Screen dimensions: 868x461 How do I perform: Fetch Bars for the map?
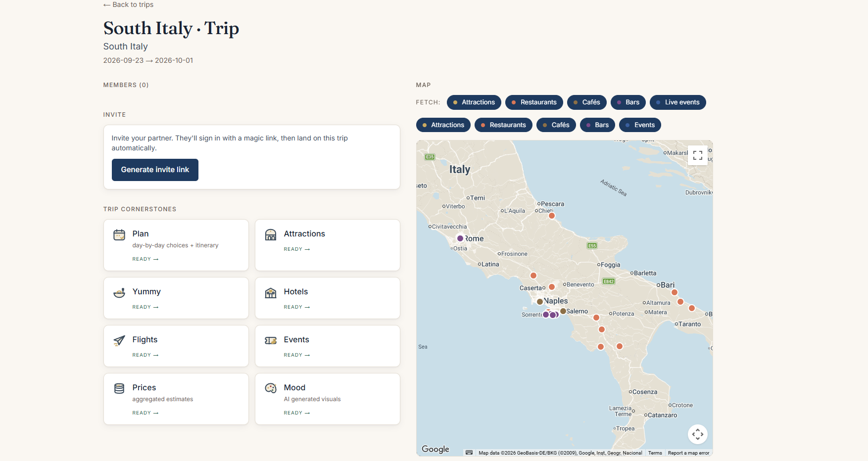[x=628, y=102]
